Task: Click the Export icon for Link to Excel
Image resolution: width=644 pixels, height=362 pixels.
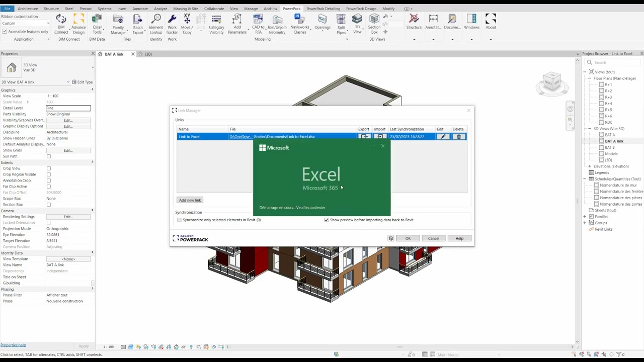Action: (x=364, y=137)
